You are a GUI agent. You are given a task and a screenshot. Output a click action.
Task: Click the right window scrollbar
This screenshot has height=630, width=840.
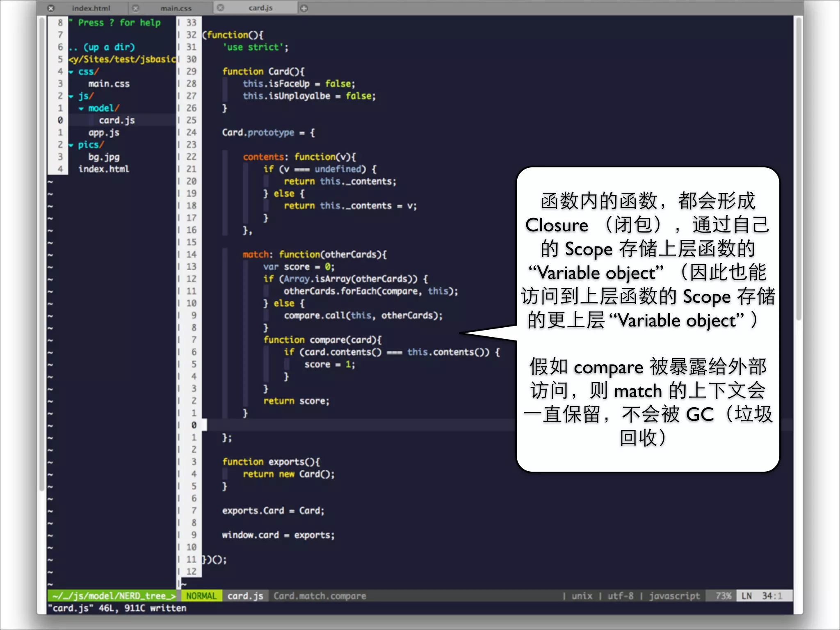(798, 168)
